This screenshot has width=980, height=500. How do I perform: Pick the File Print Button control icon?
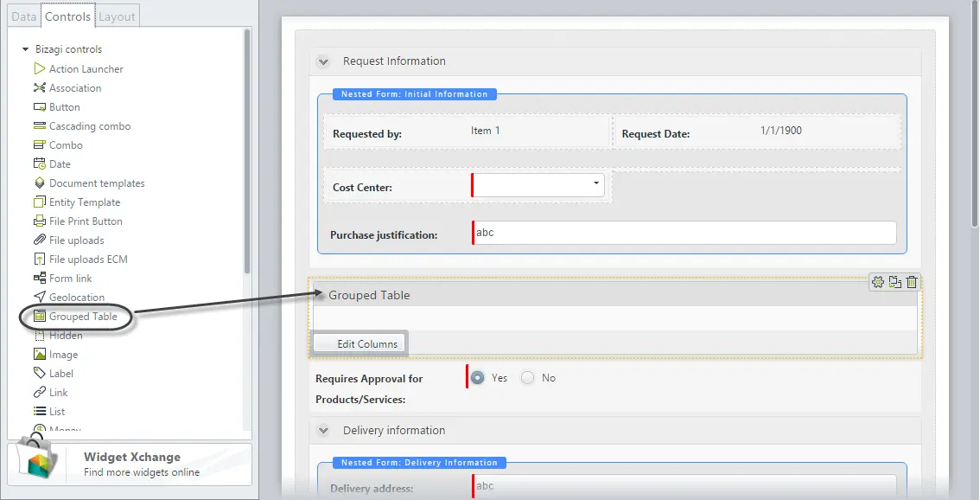pyautogui.click(x=40, y=221)
